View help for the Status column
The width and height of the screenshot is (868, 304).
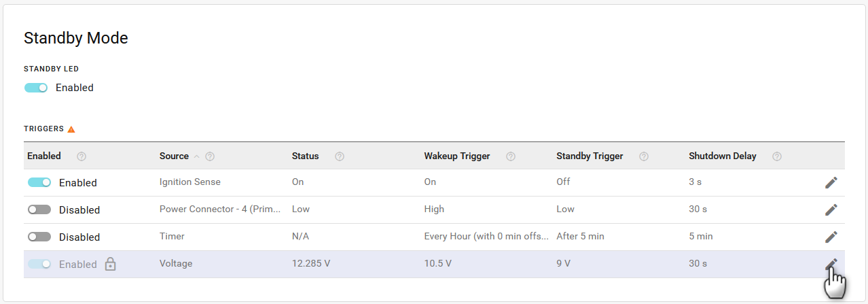[340, 156]
